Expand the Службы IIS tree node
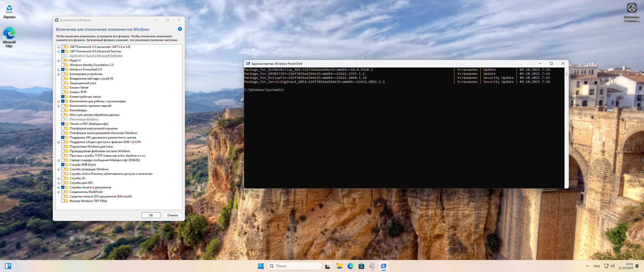 [x=58, y=179]
